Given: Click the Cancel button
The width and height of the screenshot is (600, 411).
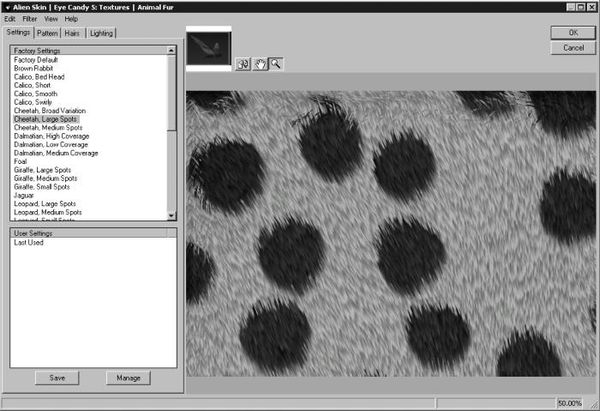Looking at the screenshot, I should [x=573, y=47].
